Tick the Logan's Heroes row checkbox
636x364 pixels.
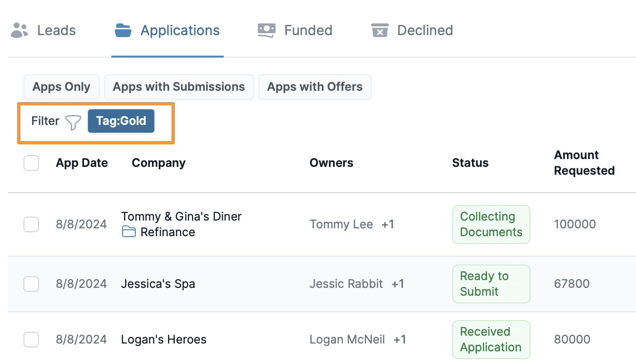(31, 340)
